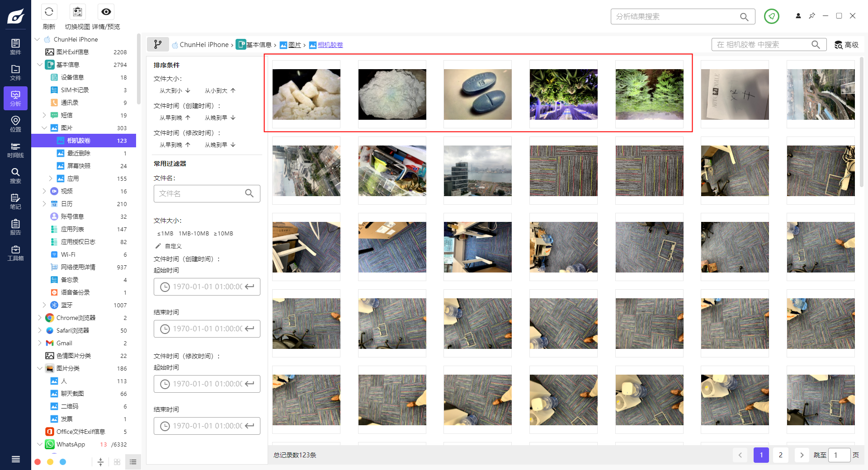
Task: Collapse the WhatsApp tree node
Action: coord(40,444)
